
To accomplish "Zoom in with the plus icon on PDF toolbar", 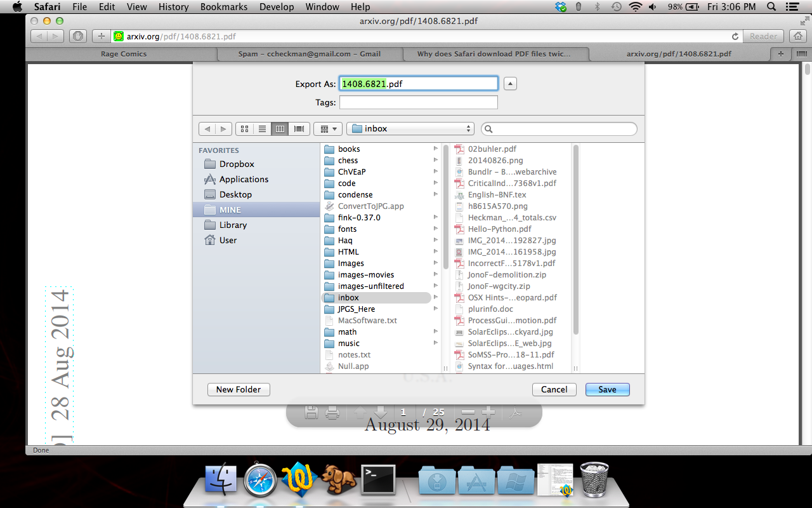I will pyautogui.click(x=488, y=412).
